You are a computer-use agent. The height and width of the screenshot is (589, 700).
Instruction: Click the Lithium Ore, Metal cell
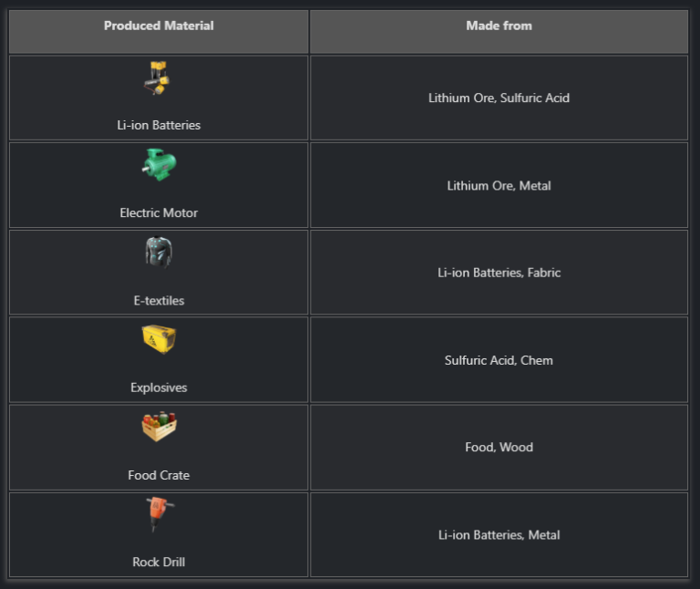click(499, 185)
